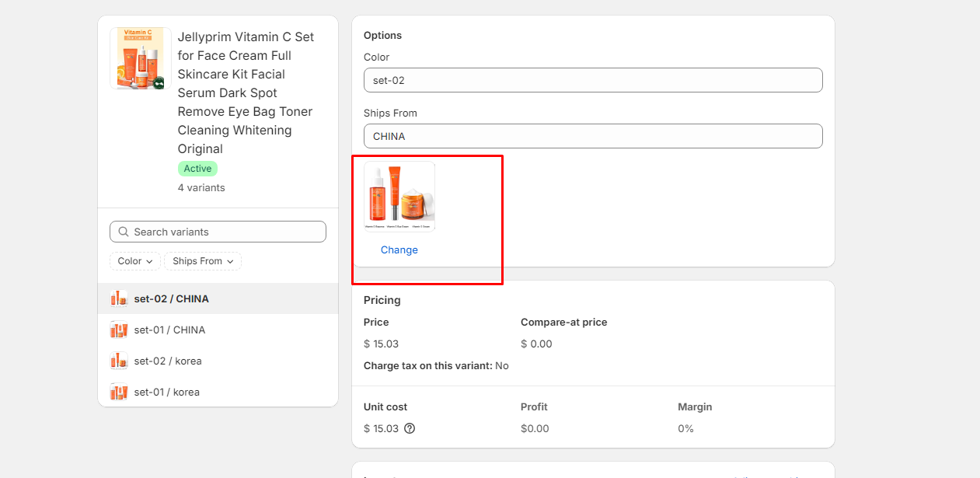
Task: Select the set-01 / korea variant
Action: pyautogui.click(x=218, y=392)
